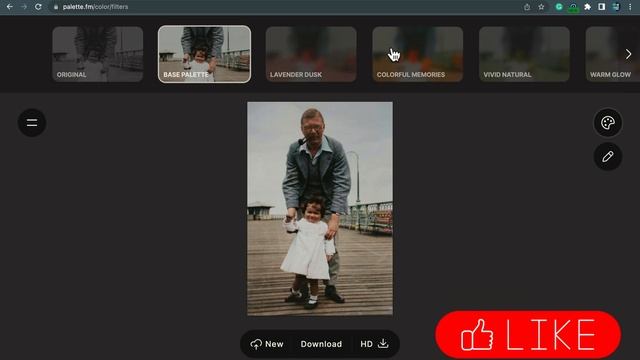The width and height of the screenshot is (640, 360).
Task: Go back in the browser
Action: coord(10,7)
